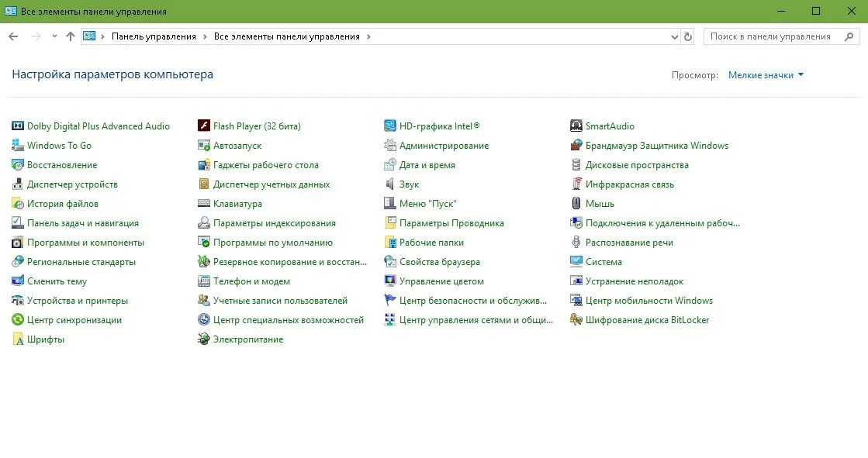Click the Гаджеты рабочего стола icon

(204, 165)
